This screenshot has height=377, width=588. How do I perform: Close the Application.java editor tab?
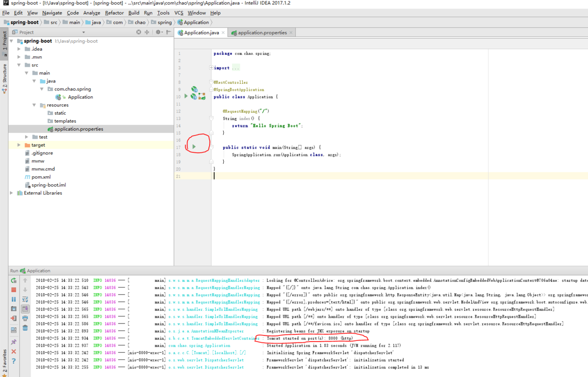click(x=223, y=33)
